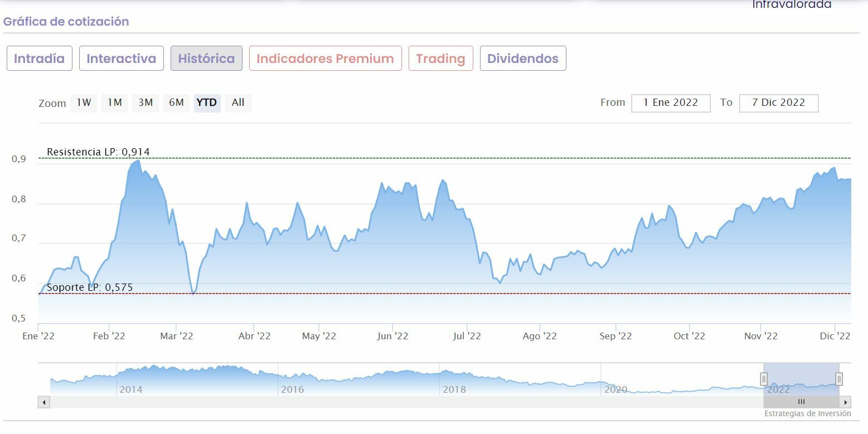The image size is (868, 434).
Task: Set zoom range to 1M
Action: [115, 103]
